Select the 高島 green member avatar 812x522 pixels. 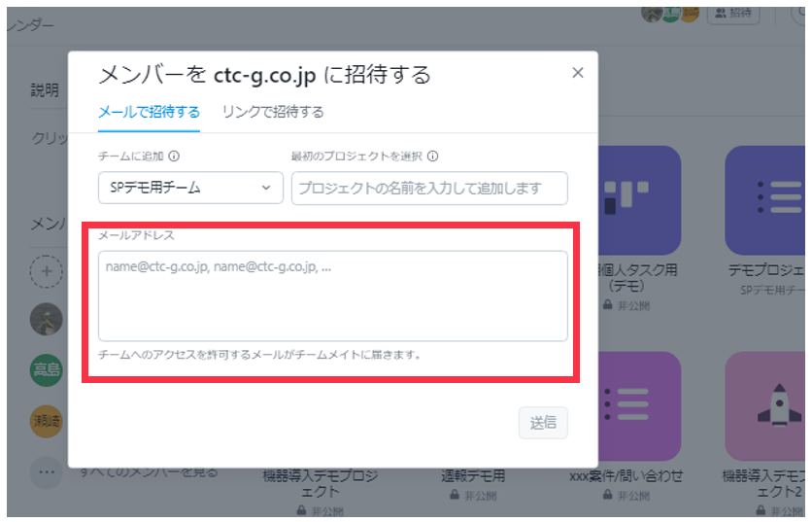tap(46, 369)
